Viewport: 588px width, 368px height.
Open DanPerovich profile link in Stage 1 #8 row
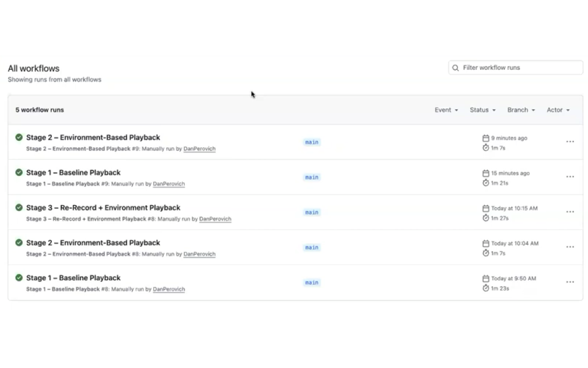click(169, 289)
